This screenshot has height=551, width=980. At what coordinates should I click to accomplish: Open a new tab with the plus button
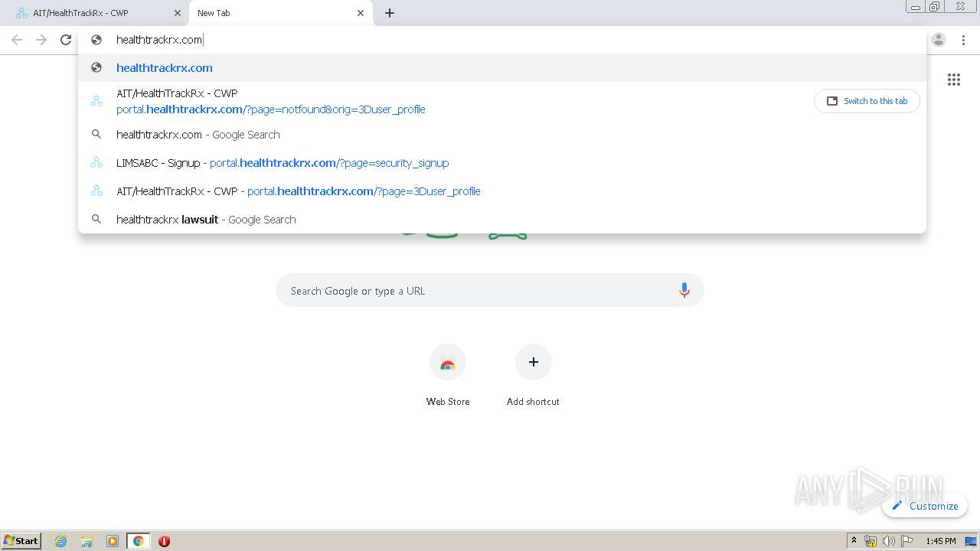point(390,13)
